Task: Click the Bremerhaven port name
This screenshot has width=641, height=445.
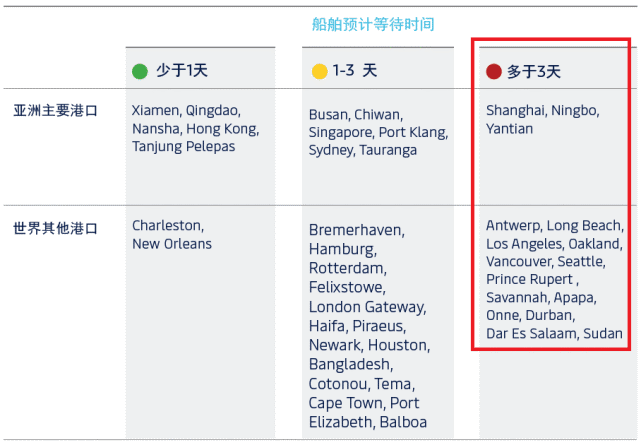Action: tap(356, 230)
